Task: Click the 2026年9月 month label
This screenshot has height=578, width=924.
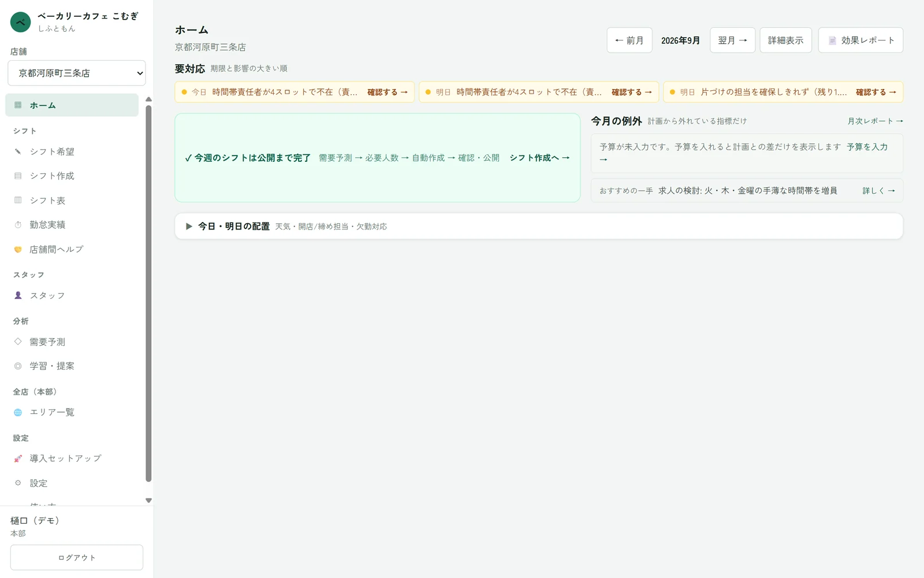Action: 680,40
